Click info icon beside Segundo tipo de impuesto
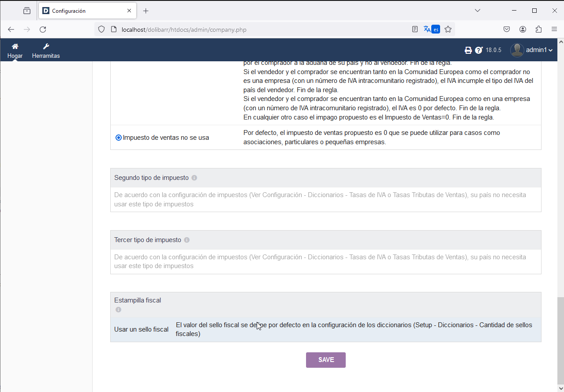 click(194, 178)
